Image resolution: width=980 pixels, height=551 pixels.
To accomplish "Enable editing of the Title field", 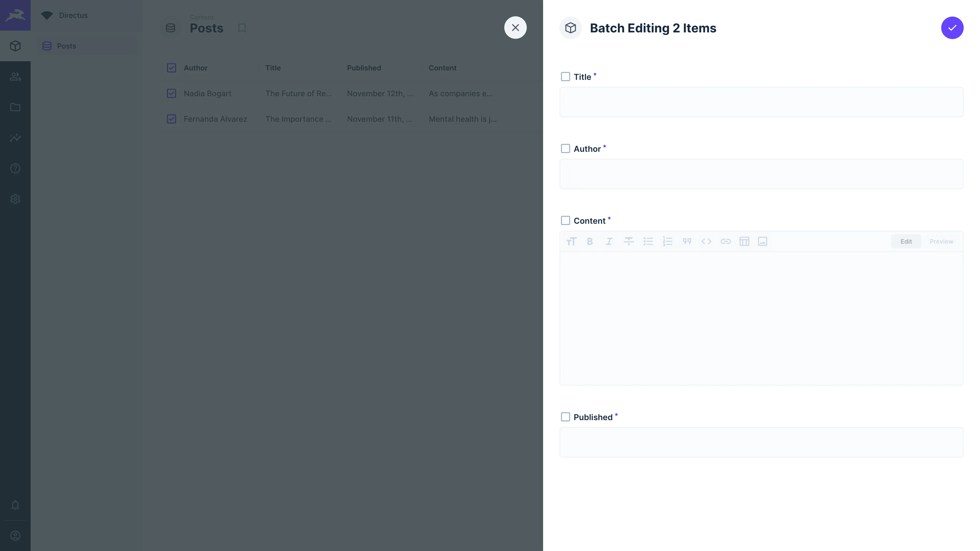I will [x=566, y=77].
